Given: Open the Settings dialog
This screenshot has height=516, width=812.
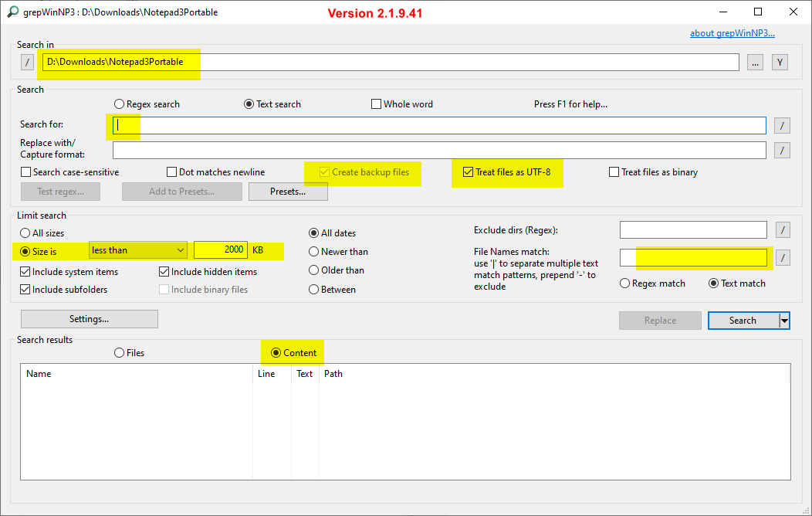Looking at the screenshot, I should [x=89, y=318].
